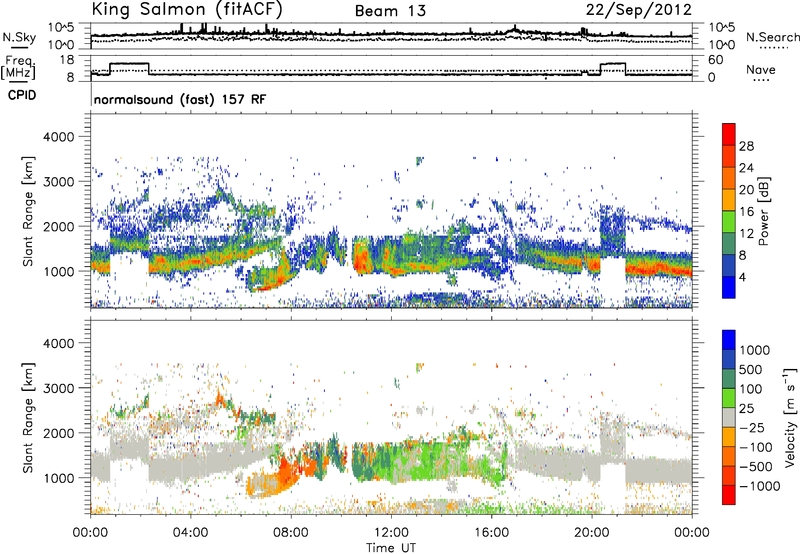Click the 'Freq. [MHz]' axis label
The image size is (800, 554).
click(18, 67)
